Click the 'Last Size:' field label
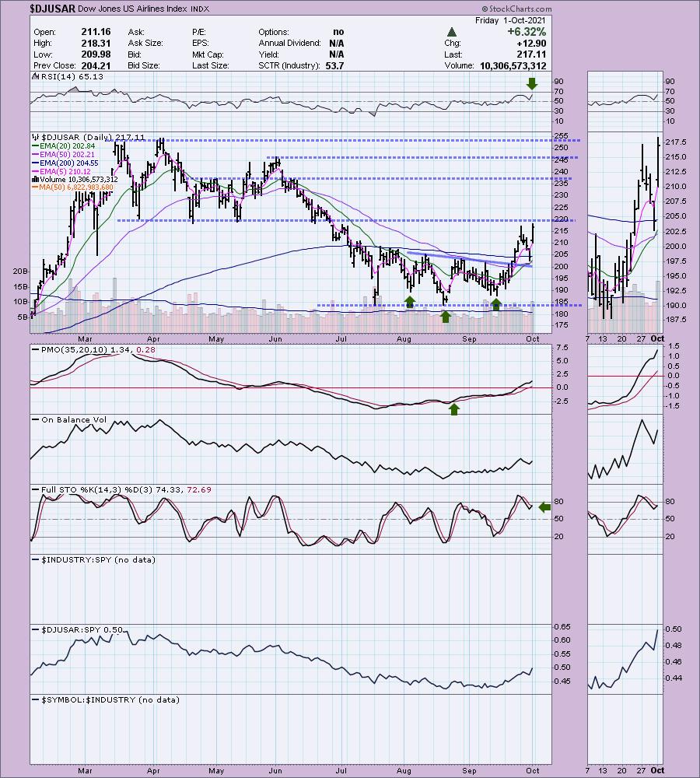Image resolution: width=700 pixels, height=778 pixels. pyautogui.click(x=210, y=66)
